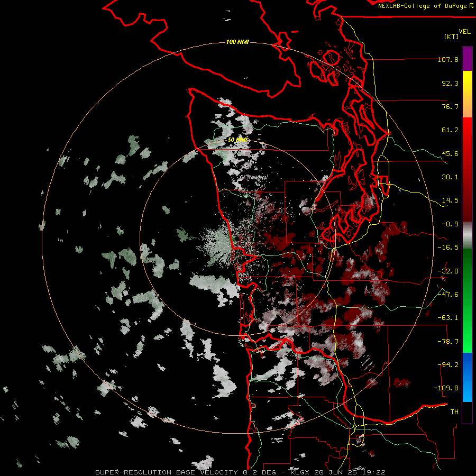Click the bright green segment of color bar
476x476 pixels.
pos(467,301)
